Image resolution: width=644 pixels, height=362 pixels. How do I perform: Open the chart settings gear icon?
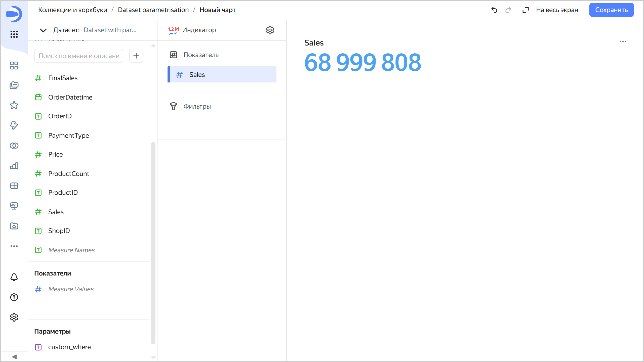(270, 30)
